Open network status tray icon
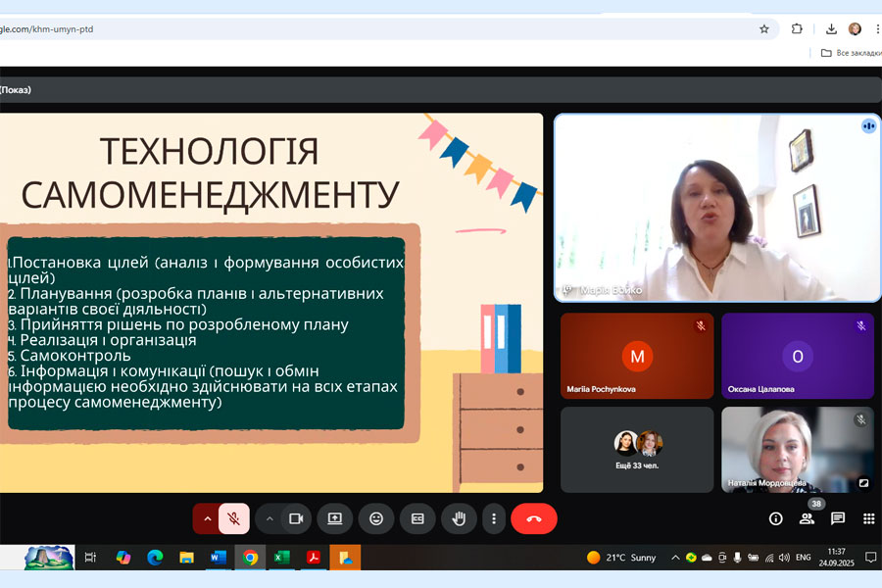Screen dimensions: 882x588 (769, 558)
